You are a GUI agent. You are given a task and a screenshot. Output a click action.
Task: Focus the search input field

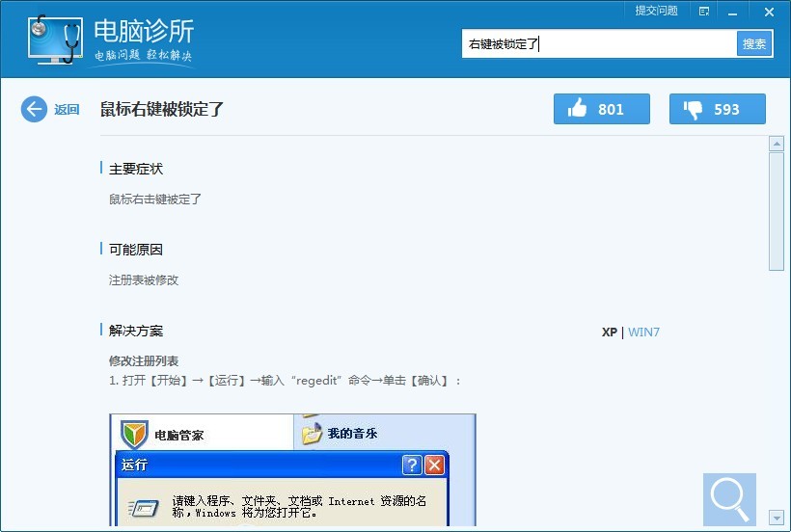(x=599, y=43)
